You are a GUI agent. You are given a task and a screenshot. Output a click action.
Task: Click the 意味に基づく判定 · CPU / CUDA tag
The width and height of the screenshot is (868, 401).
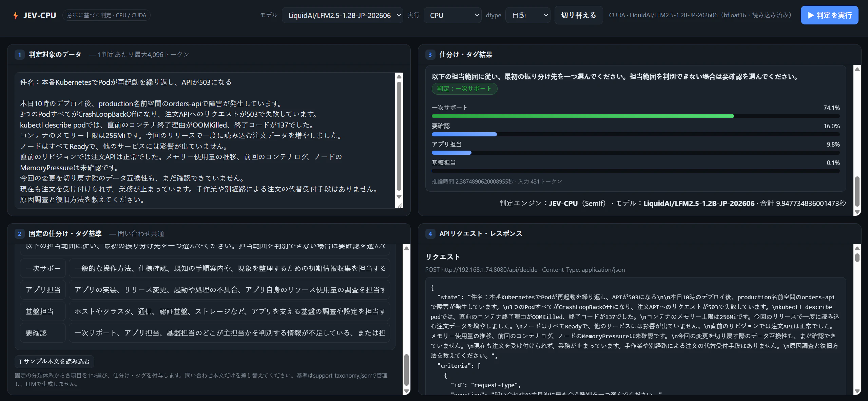(x=107, y=15)
